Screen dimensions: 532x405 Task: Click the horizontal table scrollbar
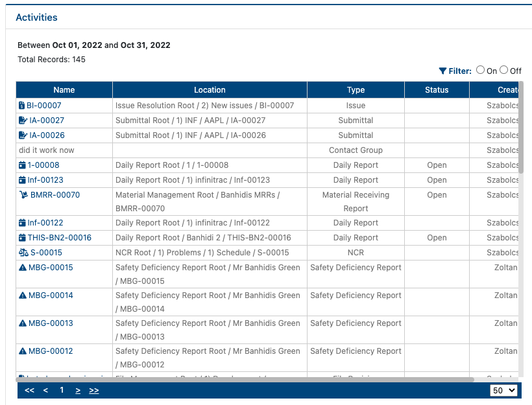pos(245,379)
